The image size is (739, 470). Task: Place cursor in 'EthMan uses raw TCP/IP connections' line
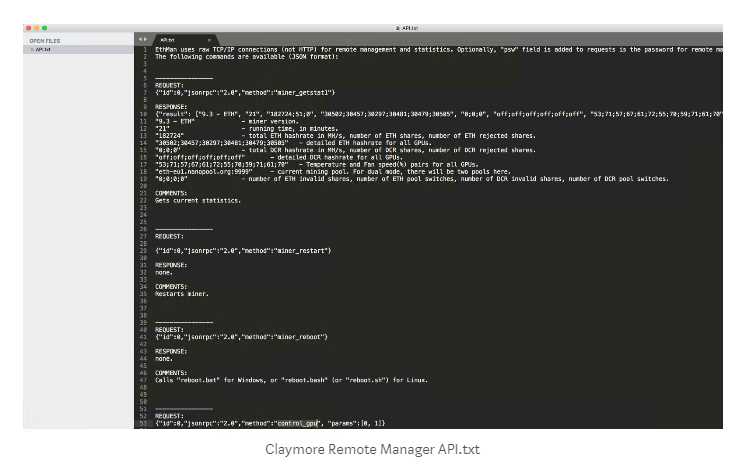[x=438, y=49]
